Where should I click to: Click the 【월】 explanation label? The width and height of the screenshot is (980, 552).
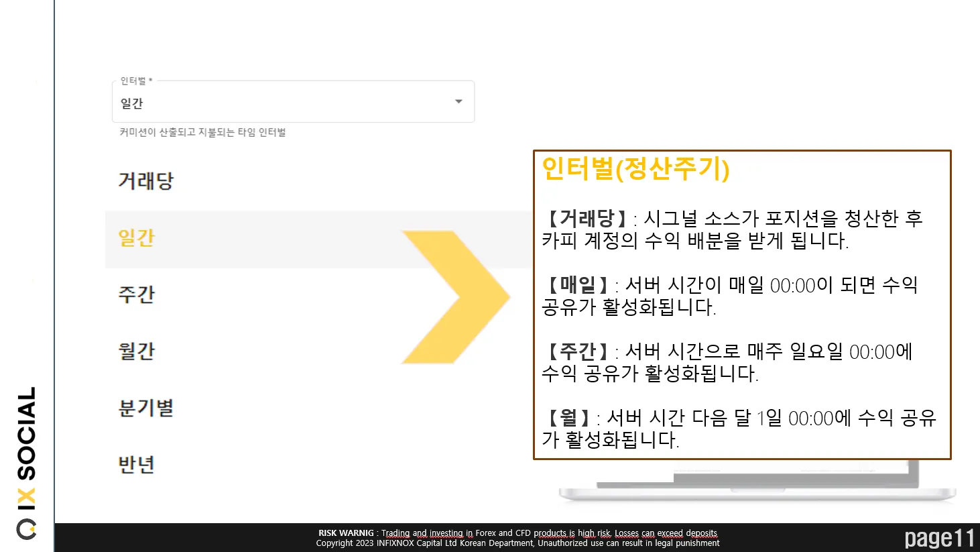(x=568, y=417)
